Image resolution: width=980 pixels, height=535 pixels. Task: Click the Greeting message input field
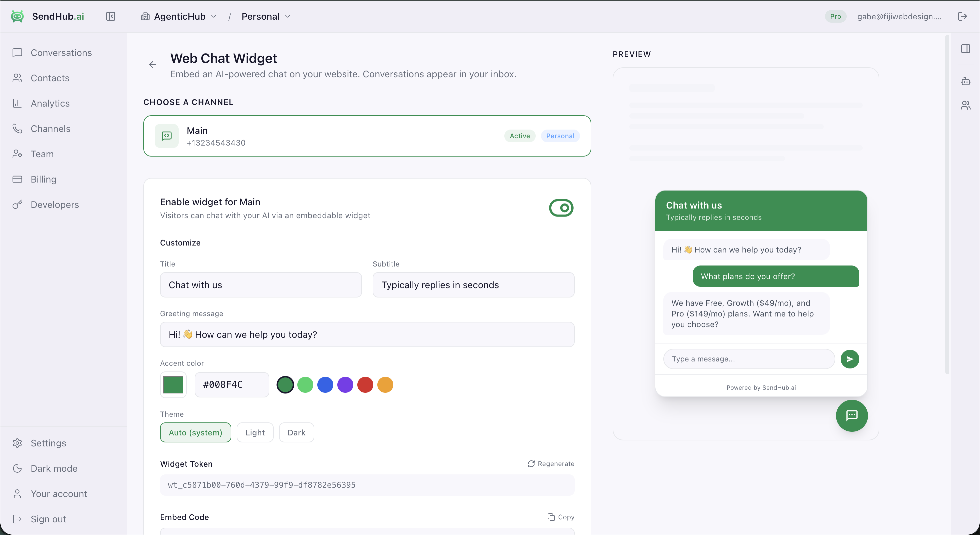tap(367, 334)
